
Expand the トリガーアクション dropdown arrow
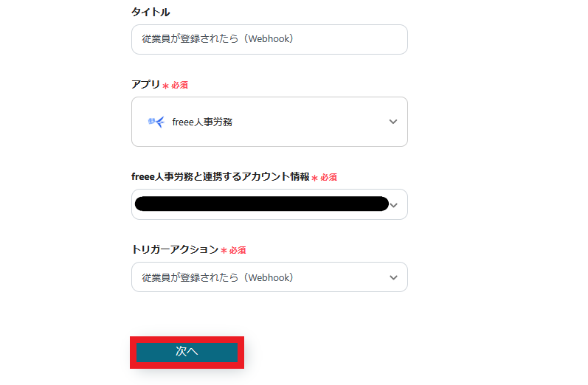click(x=393, y=278)
